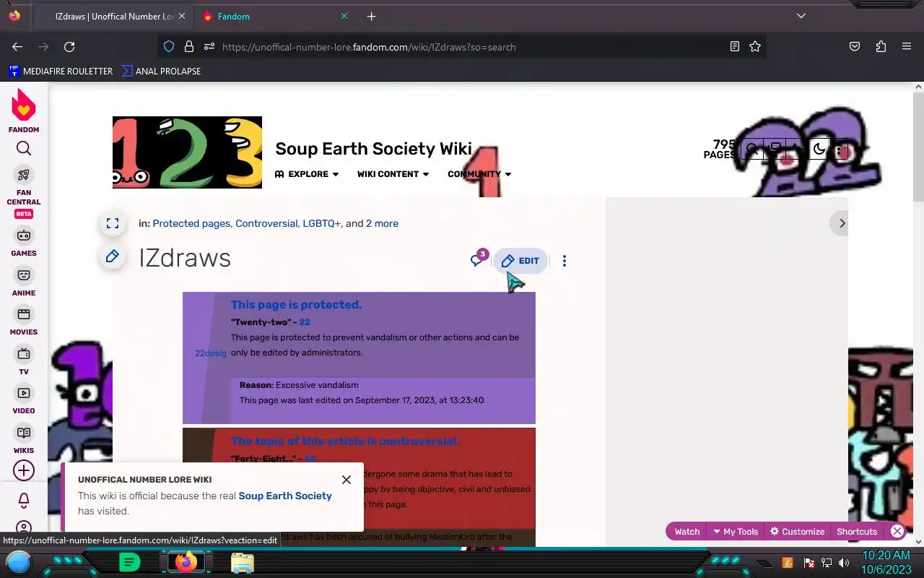
Task: Expand the WIKI CONTENT menu
Action: coord(393,174)
